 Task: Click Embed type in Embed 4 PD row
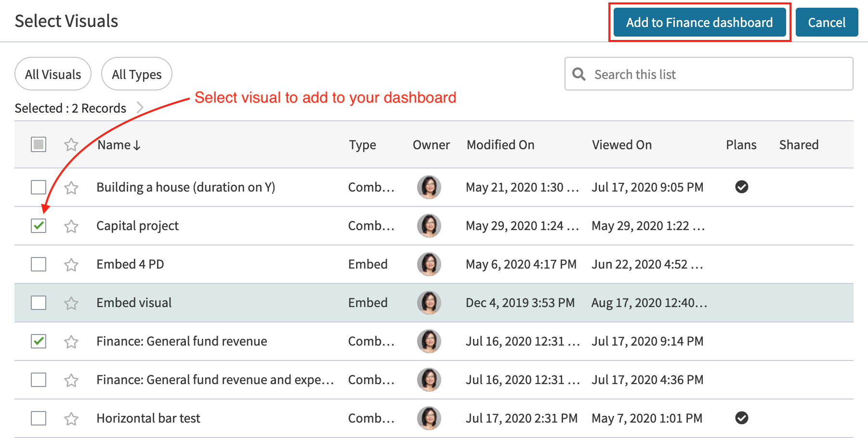[x=368, y=264]
